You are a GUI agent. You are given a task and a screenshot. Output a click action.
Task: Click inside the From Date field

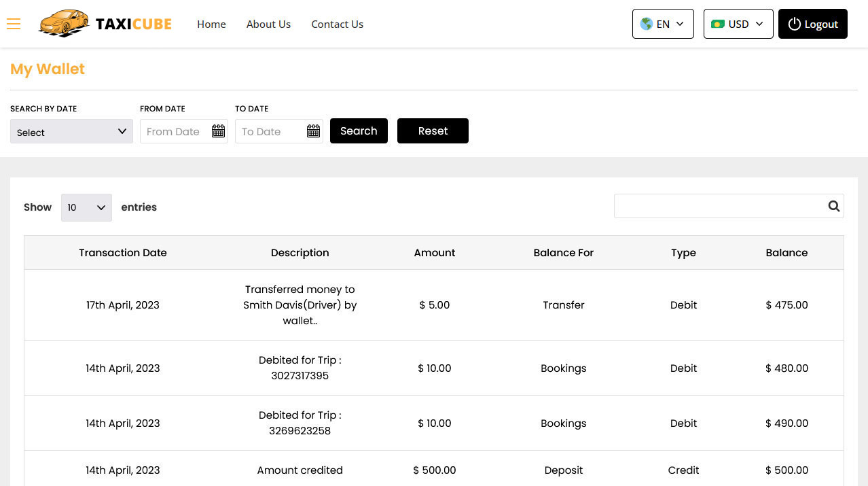(x=177, y=131)
